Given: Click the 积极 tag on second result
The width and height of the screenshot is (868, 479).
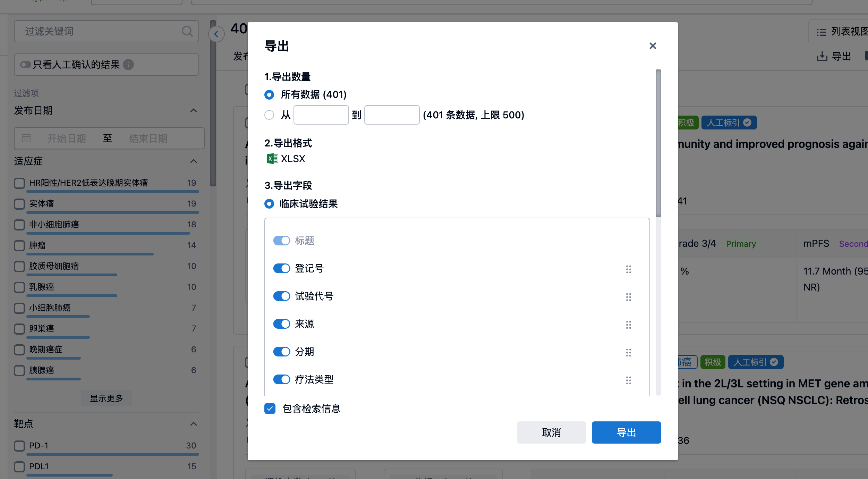Looking at the screenshot, I should point(713,362).
